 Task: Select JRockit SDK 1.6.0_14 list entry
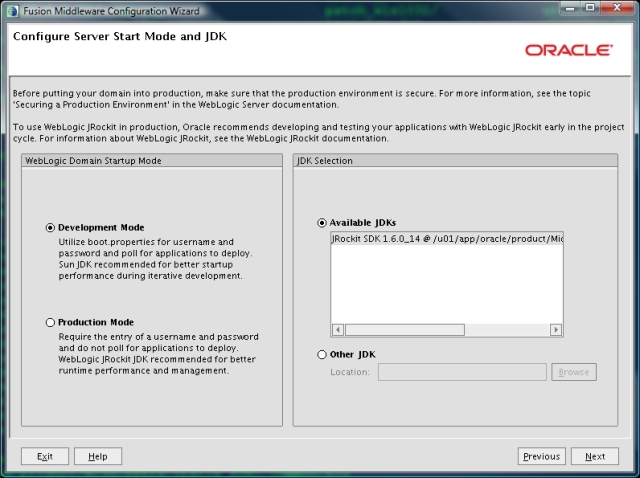447,239
